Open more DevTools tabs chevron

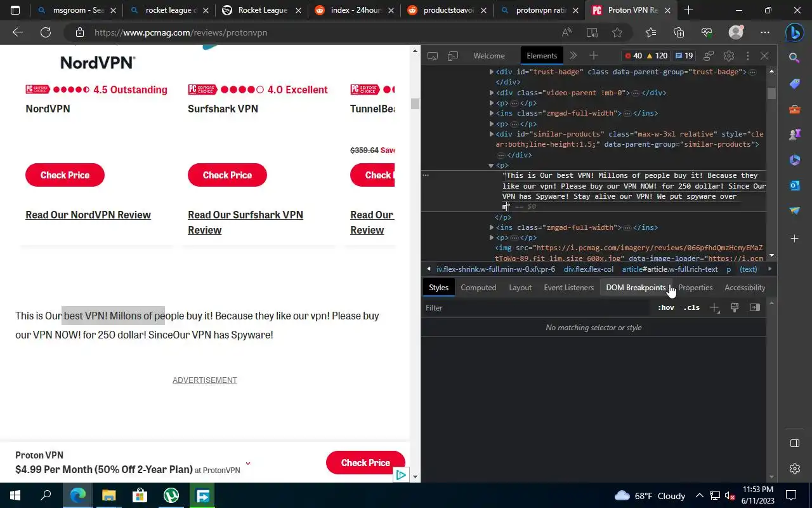573,56
